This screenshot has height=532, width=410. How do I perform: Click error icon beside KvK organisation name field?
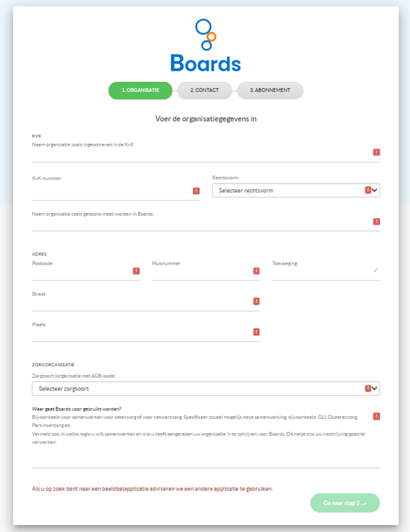(376, 153)
